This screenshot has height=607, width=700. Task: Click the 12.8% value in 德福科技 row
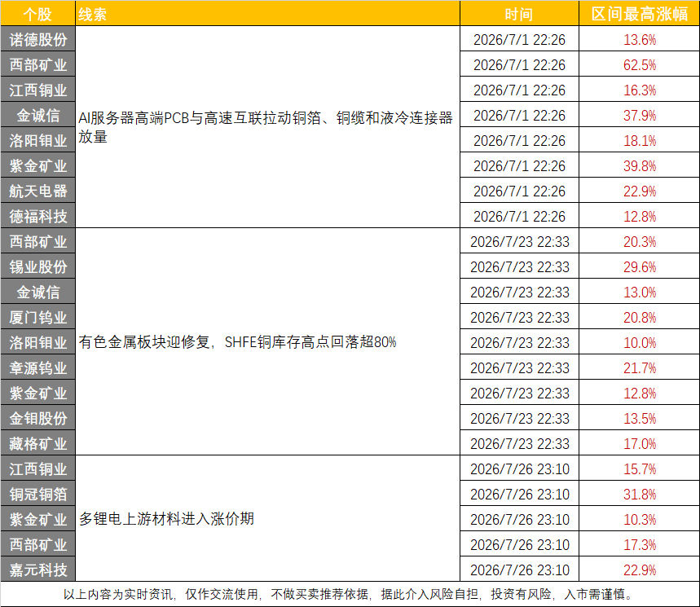[639, 217]
